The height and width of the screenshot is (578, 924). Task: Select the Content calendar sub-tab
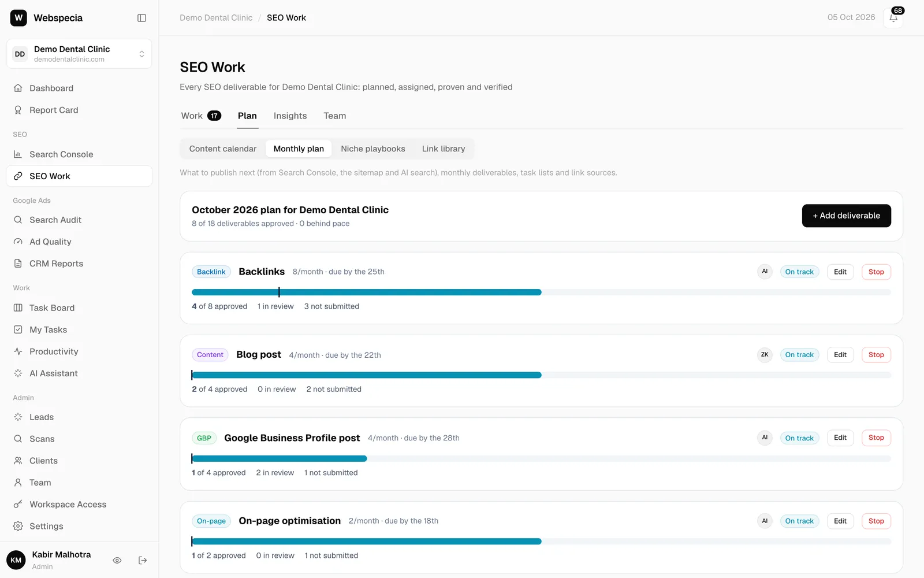pos(223,149)
